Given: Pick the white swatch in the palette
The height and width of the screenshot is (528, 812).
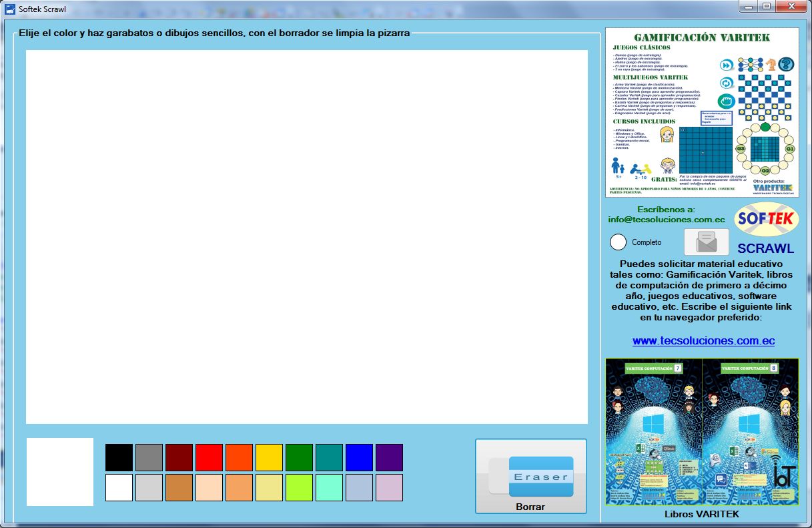Looking at the screenshot, I should pyautogui.click(x=119, y=487).
